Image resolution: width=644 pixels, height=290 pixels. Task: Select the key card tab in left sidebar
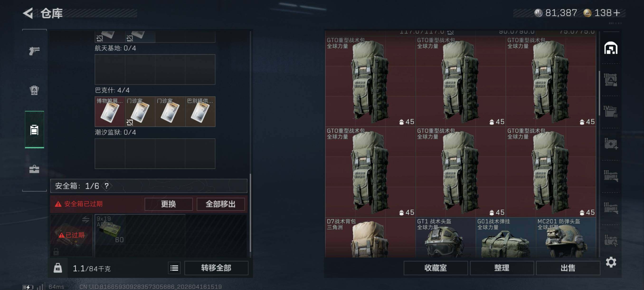34,130
